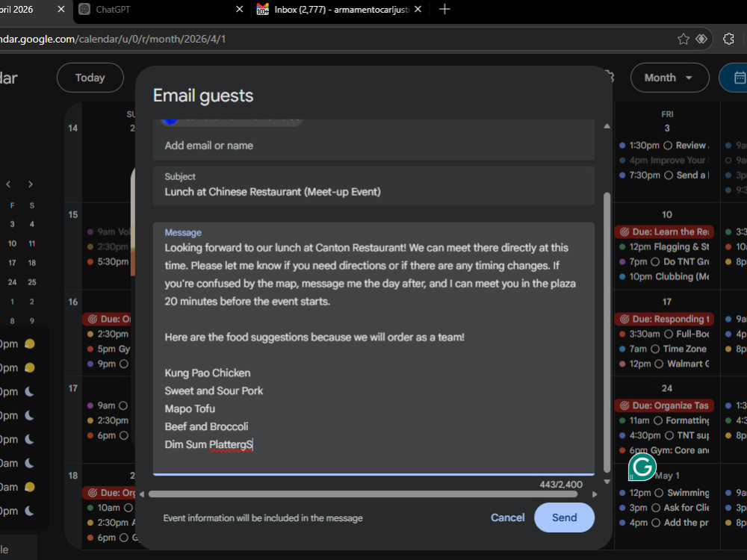The width and height of the screenshot is (747, 560).
Task: Click the dialog horizontal scrollbar thumb
Action: [363, 494]
